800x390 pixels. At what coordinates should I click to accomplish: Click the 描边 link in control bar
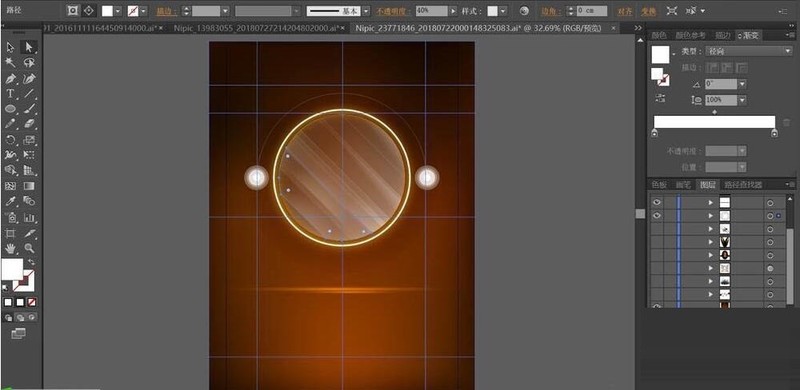[x=167, y=11]
